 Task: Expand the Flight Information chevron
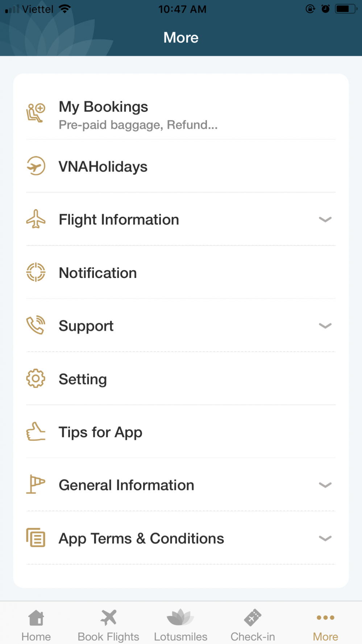(325, 219)
